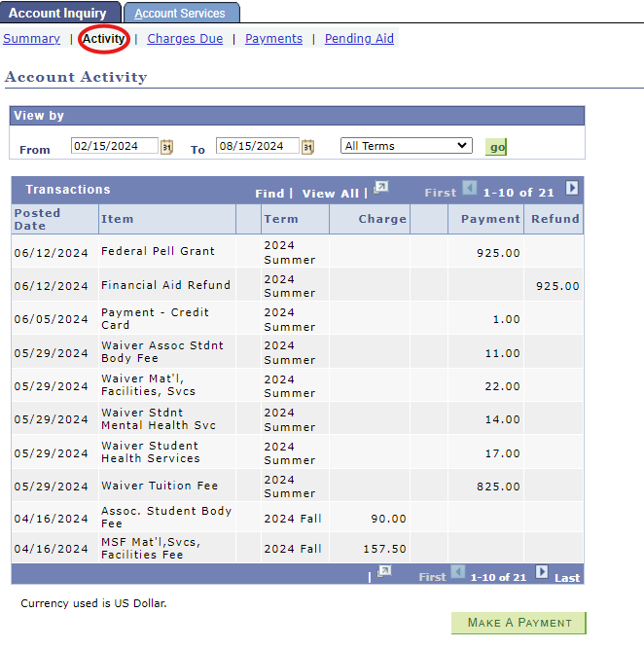Open the To date calendar picker

(x=307, y=147)
